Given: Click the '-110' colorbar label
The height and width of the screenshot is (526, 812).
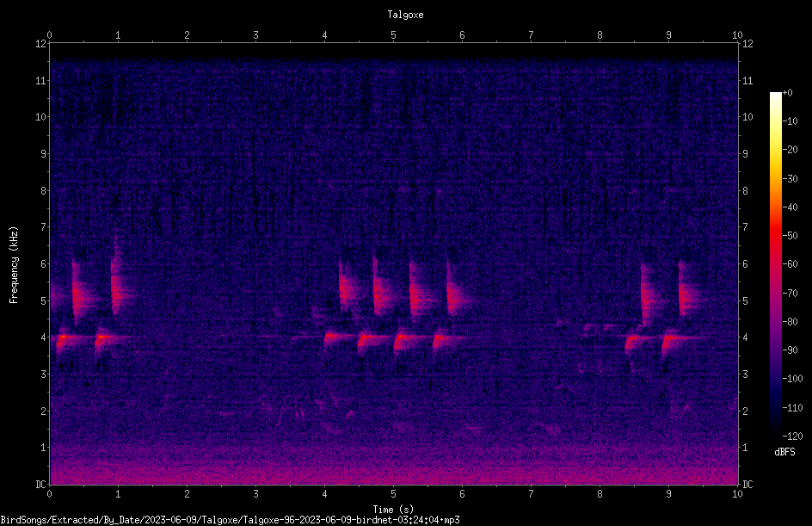Looking at the screenshot, I should pyautogui.click(x=792, y=408).
